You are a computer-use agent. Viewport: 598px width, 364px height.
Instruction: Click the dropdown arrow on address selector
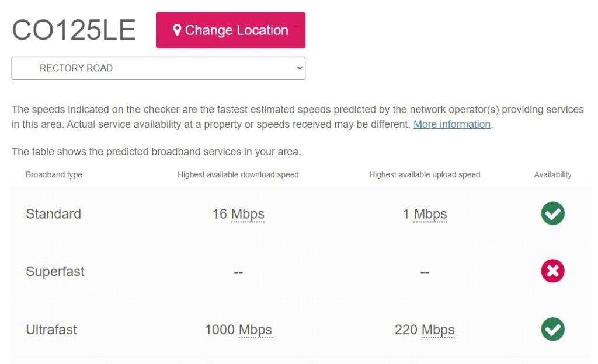pyautogui.click(x=300, y=68)
